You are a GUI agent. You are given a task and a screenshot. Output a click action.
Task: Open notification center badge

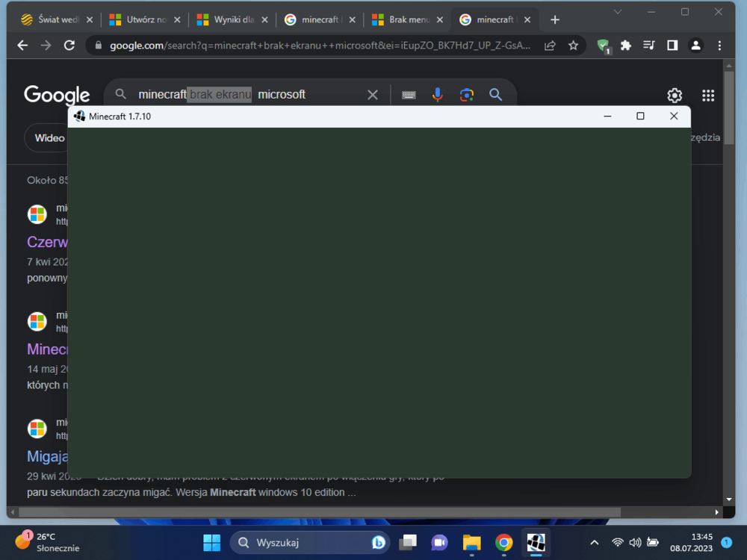click(x=727, y=542)
